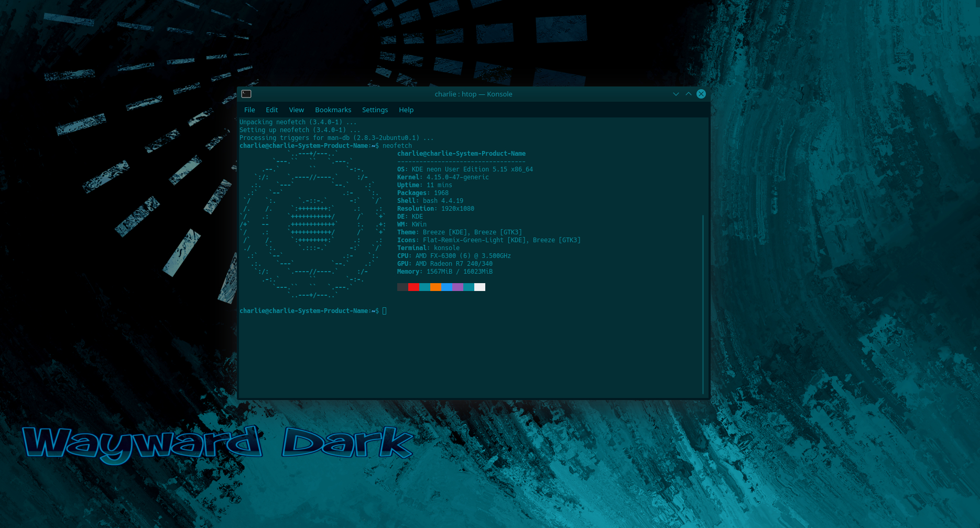Click the 'OS: KDE neon User Edition' line

point(465,169)
